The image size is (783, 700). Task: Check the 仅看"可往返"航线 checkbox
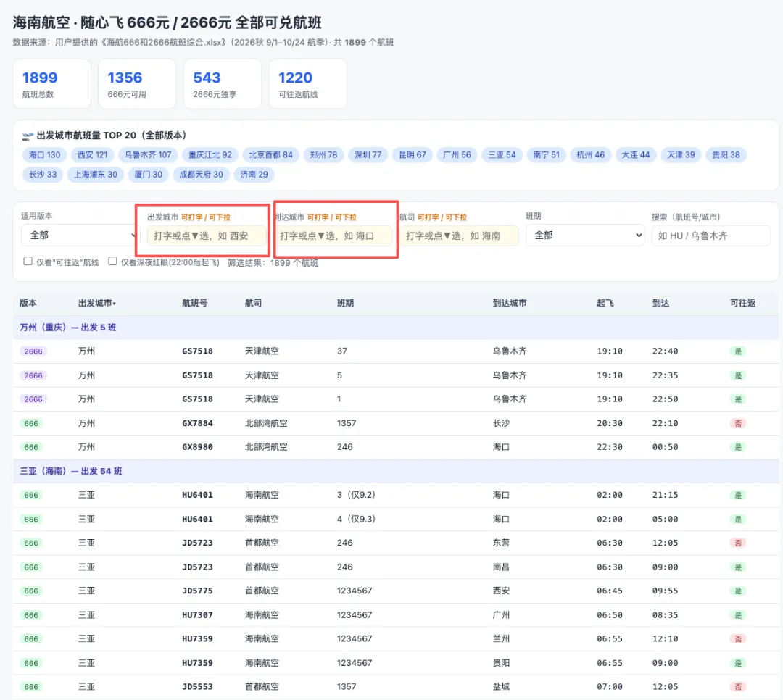coord(28,261)
